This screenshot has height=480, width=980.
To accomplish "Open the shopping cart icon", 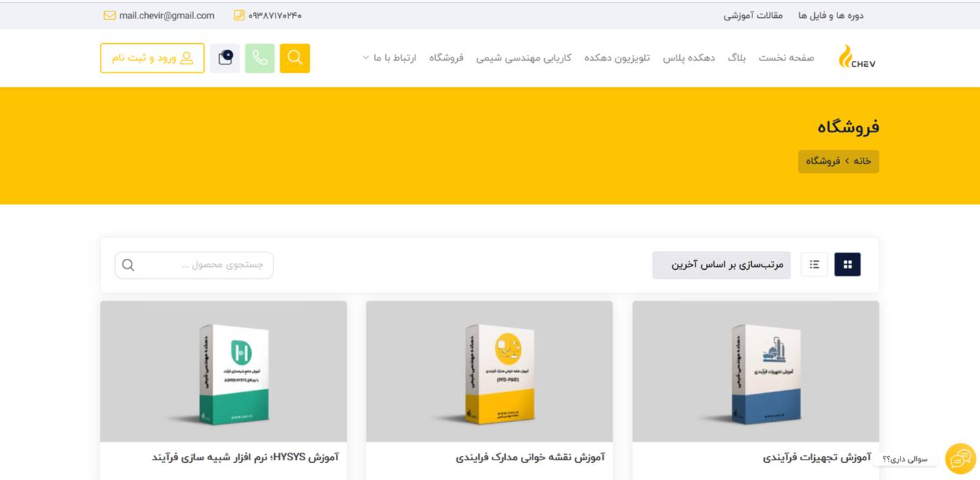I will tap(225, 58).
